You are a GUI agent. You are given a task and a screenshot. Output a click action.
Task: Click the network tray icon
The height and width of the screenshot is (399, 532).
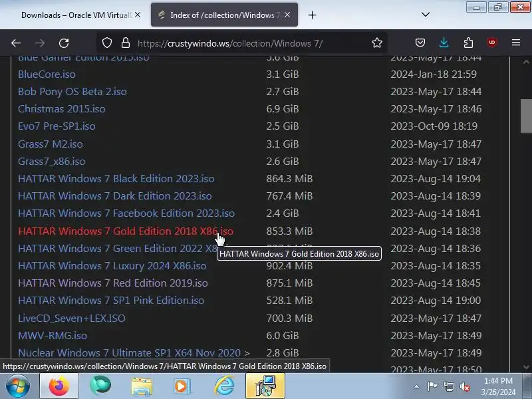click(448, 386)
